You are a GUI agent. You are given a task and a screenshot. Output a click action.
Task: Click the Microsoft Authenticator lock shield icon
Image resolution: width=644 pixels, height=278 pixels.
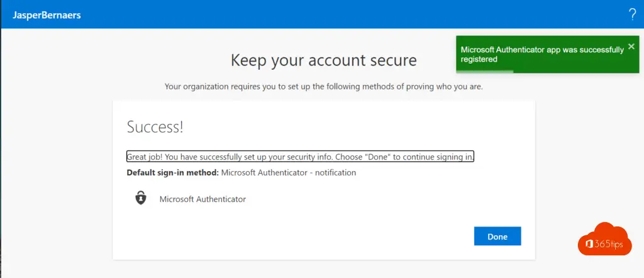point(141,199)
